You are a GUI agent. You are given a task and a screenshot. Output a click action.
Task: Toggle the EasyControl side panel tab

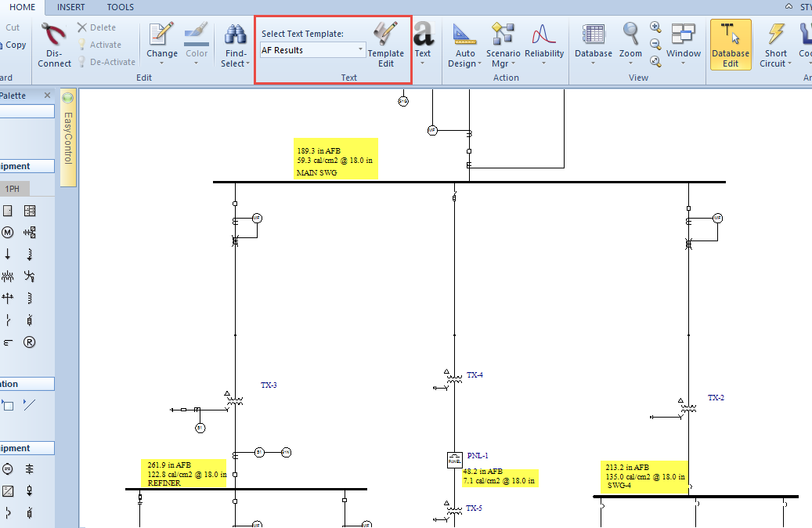pyautogui.click(x=68, y=138)
